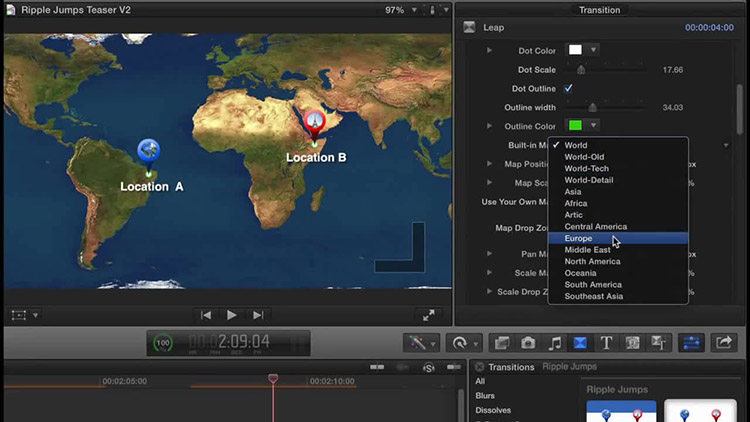The width and height of the screenshot is (750, 422).
Task: Select the blue Location A map pin
Action: coord(149,154)
